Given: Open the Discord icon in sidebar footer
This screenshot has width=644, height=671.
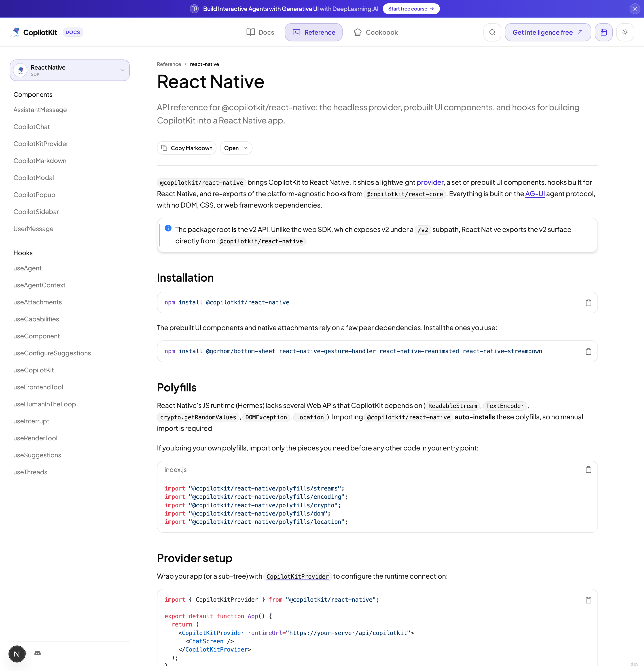Looking at the screenshot, I should [x=38, y=653].
